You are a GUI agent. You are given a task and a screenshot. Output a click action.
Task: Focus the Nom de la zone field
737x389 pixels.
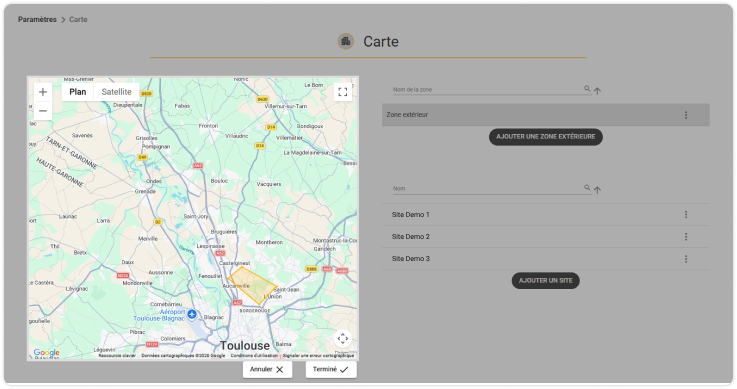pos(487,89)
